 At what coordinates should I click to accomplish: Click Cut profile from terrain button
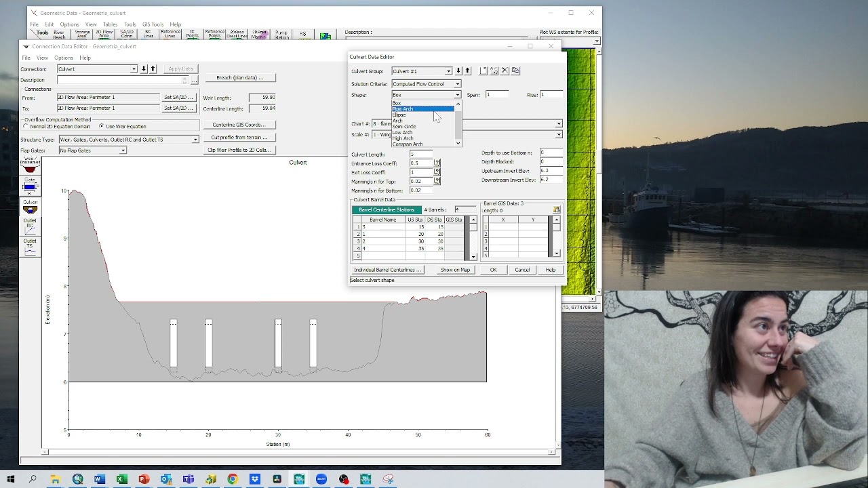pos(239,138)
